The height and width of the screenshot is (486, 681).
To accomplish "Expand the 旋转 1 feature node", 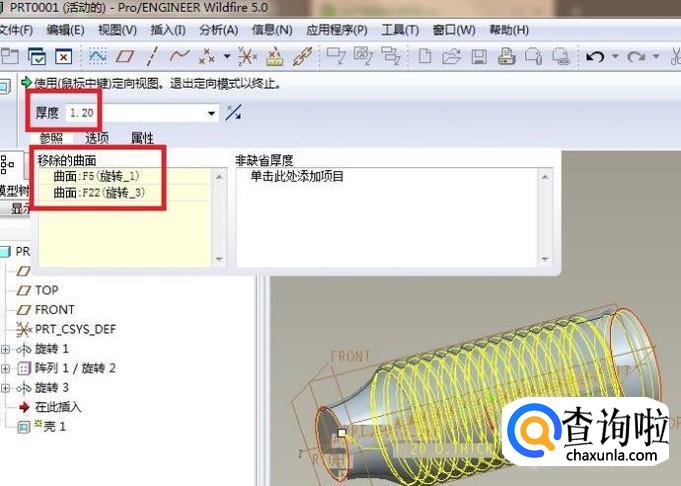I will [5, 349].
